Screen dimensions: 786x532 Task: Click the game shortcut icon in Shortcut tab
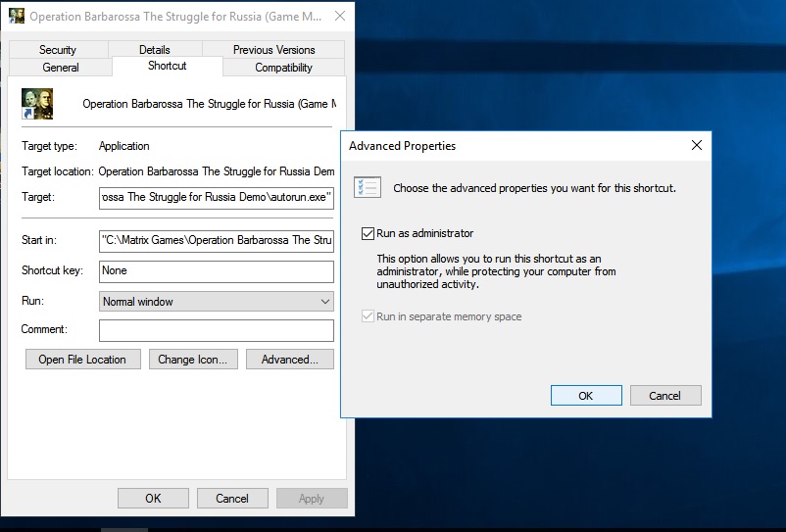[x=37, y=104]
